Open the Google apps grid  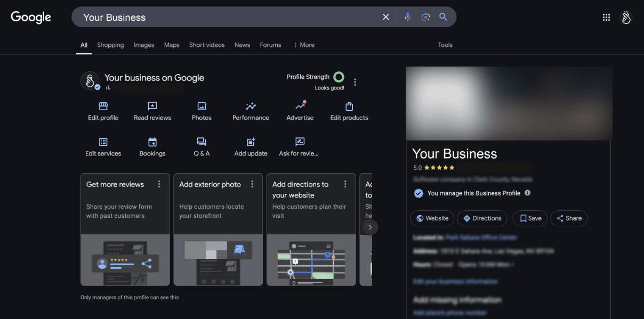pyautogui.click(x=606, y=17)
